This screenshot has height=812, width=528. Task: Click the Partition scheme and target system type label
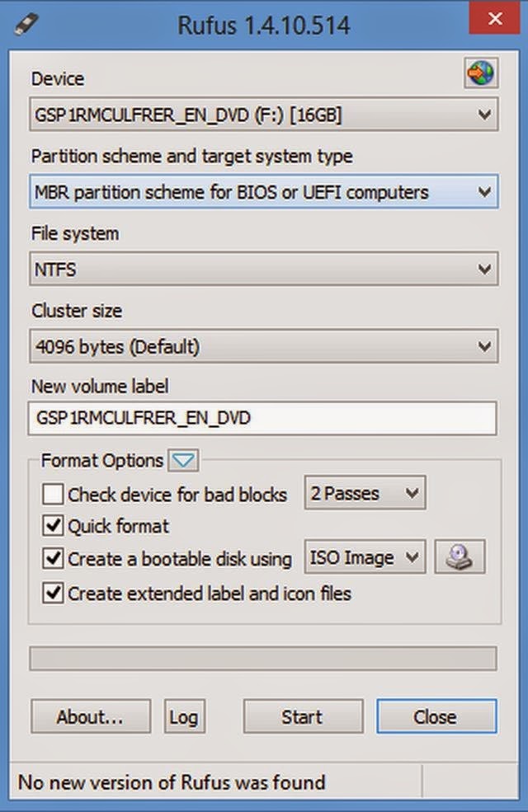point(191,157)
